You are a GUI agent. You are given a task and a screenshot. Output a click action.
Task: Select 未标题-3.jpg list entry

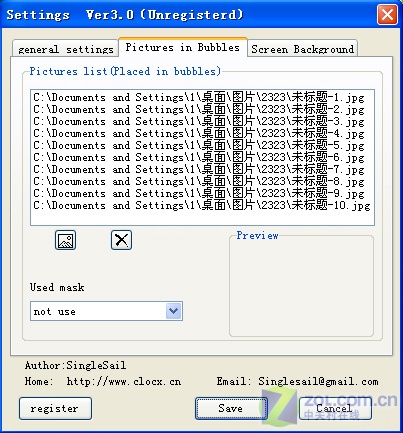[x=199, y=121]
